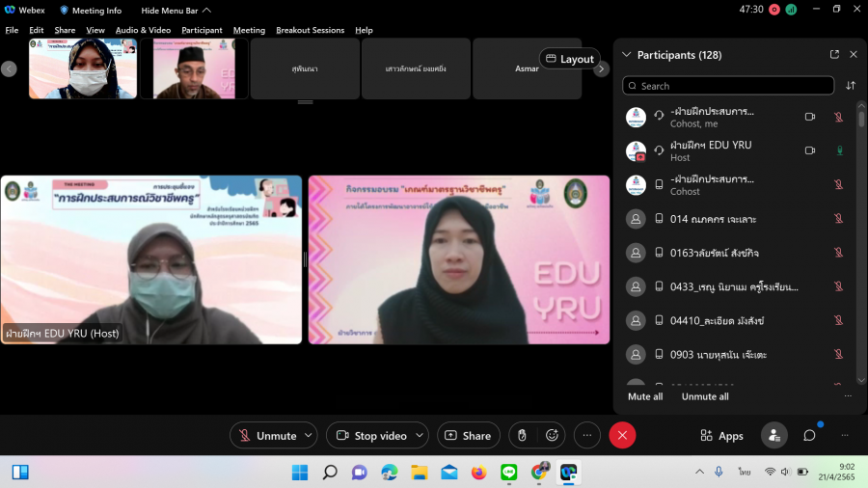Collapse the Participants (128) section
868x488 pixels.
(626, 55)
